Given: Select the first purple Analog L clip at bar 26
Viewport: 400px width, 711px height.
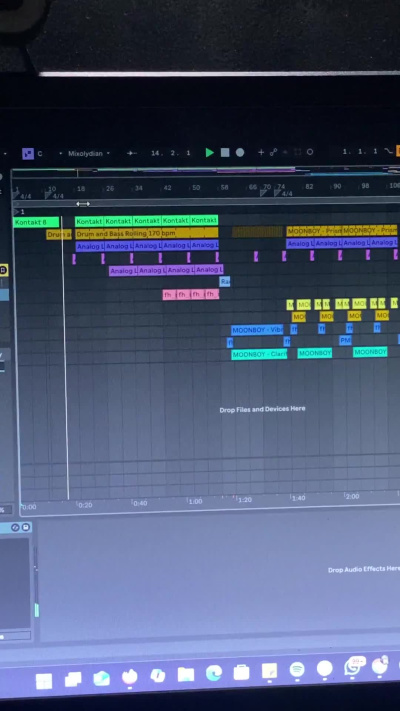Looking at the screenshot, I should [123, 271].
